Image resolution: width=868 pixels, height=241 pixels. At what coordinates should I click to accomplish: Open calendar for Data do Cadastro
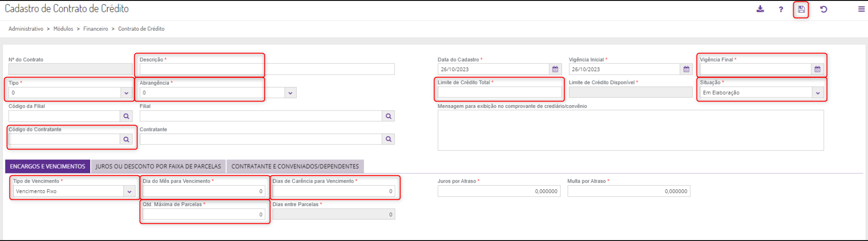(x=555, y=69)
